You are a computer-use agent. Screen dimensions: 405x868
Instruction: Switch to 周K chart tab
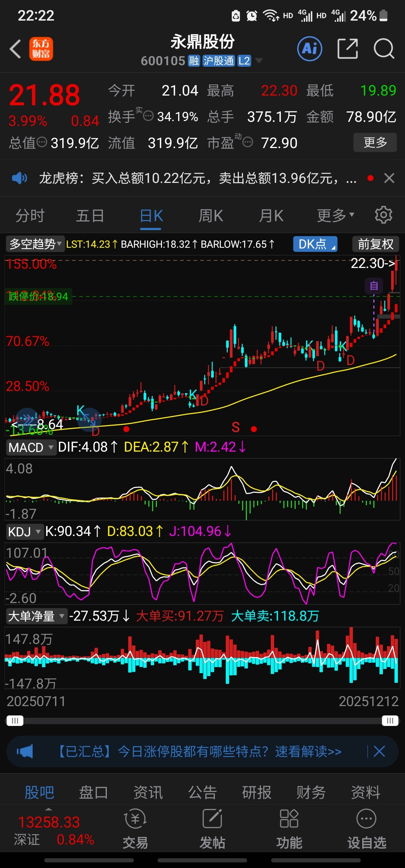(x=211, y=216)
